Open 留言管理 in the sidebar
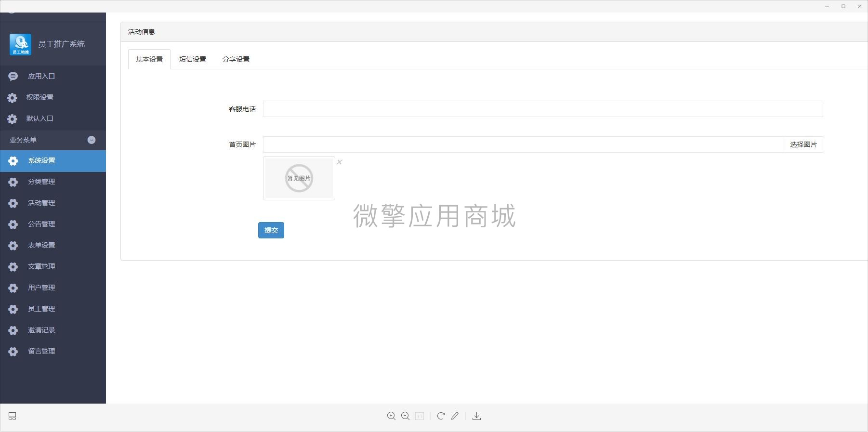 click(53, 352)
